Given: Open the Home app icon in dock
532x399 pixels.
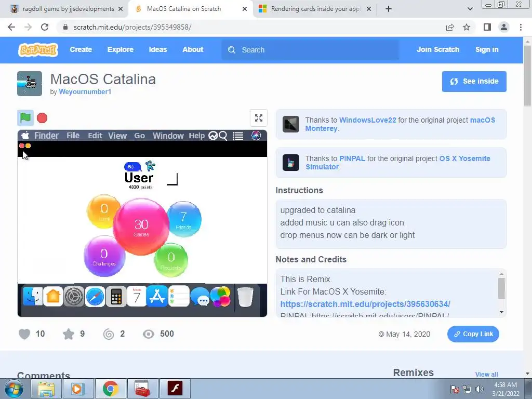Looking at the screenshot, I should click(x=54, y=297).
